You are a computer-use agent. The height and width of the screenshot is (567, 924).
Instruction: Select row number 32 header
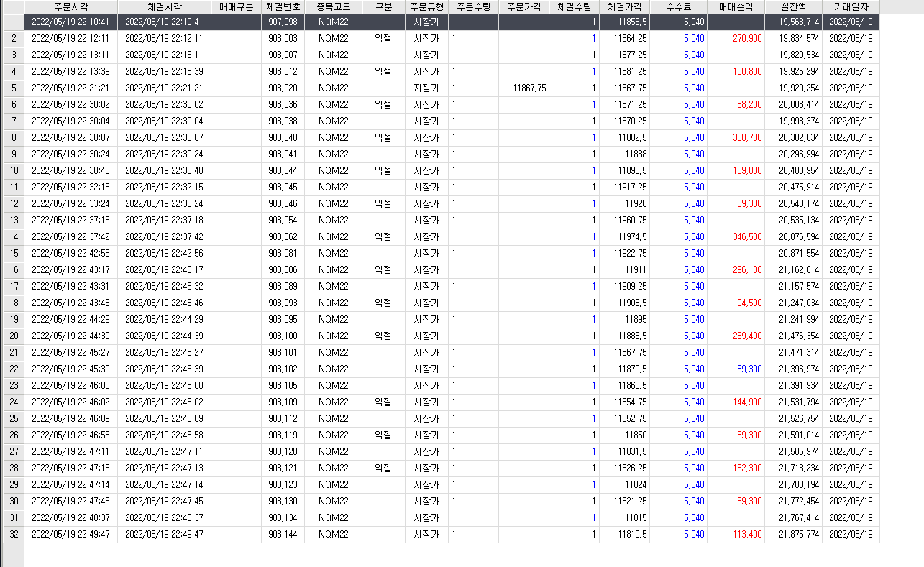click(x=12, y=534)
